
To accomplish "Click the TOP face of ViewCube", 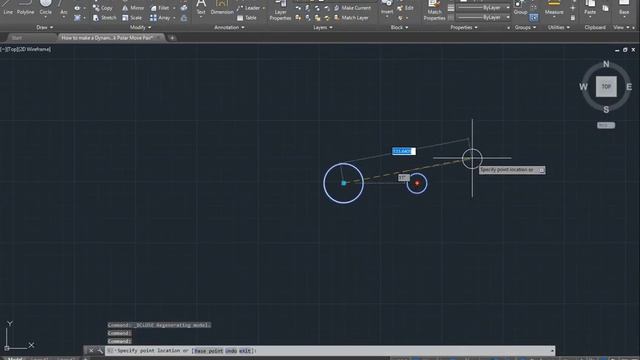I will (x=606, y=87).
